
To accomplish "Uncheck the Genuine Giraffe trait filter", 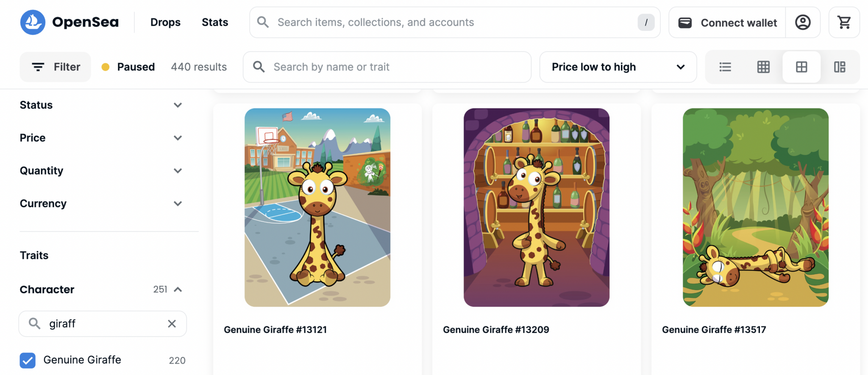I will (x=28, y=360).
